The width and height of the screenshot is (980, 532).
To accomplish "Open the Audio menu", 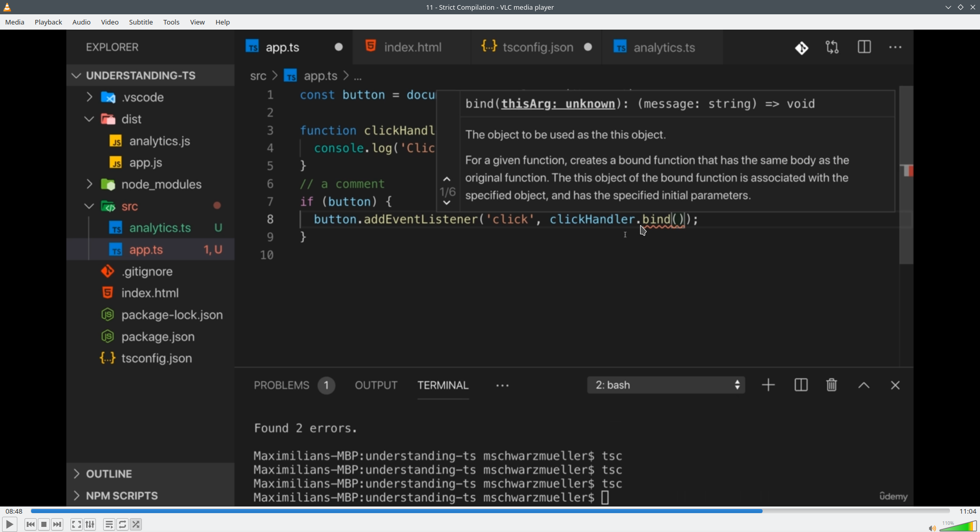I will [x=82, y=22].
